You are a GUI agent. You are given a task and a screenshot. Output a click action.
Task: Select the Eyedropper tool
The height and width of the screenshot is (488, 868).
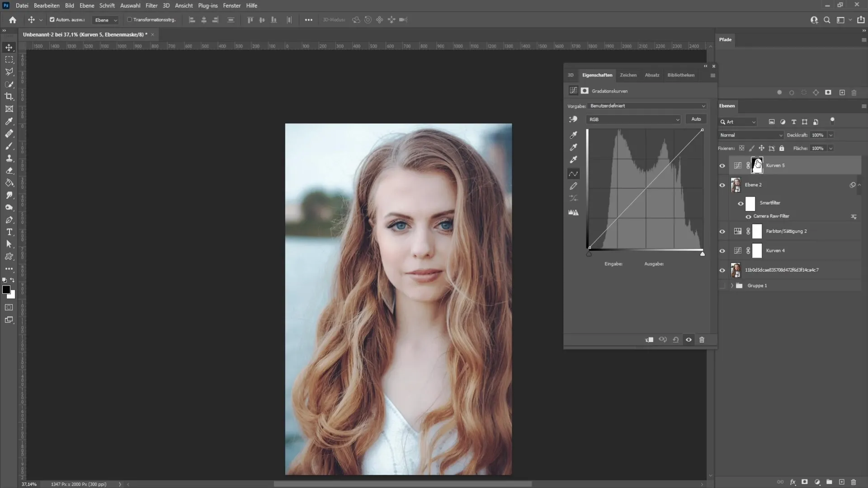coord(9,121)
